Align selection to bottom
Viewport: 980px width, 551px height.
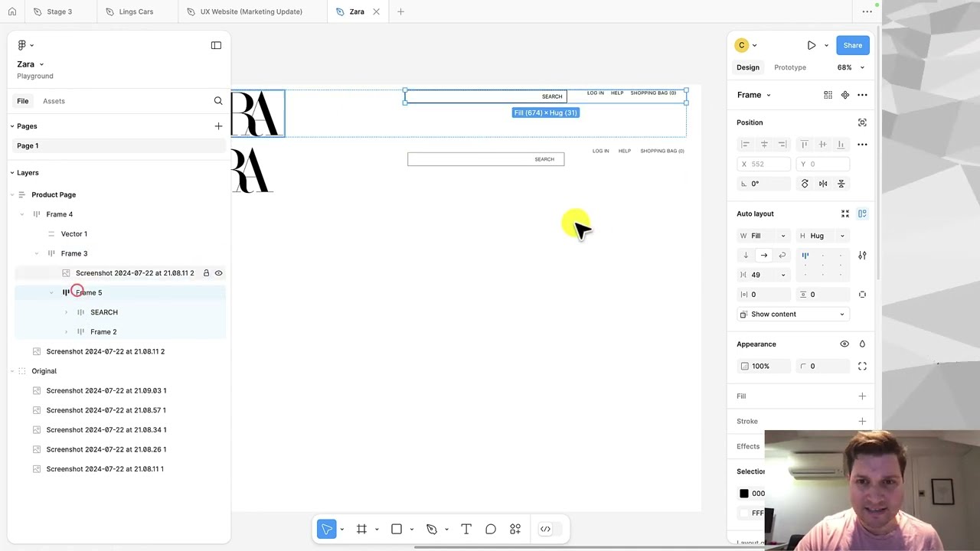pyautogui.click(x=841, y=144)
